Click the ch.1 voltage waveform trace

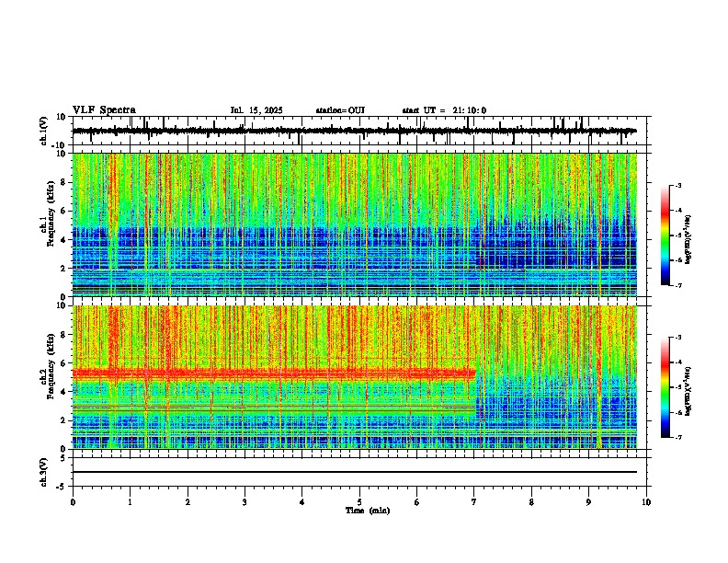(354, 131)
